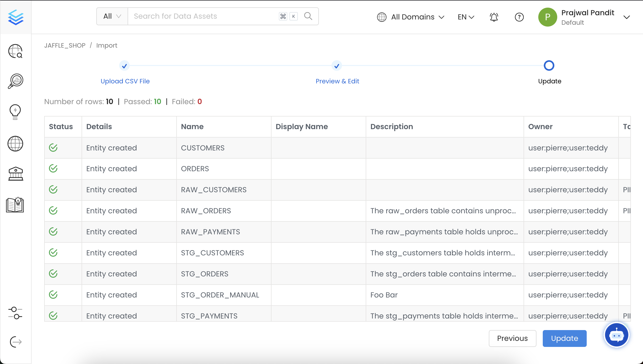The image size is (643, 364).
Task: Navigate to JAFFLE_SHOP breadcrumb
Action: pyautogui.click(x=65, y=45)
